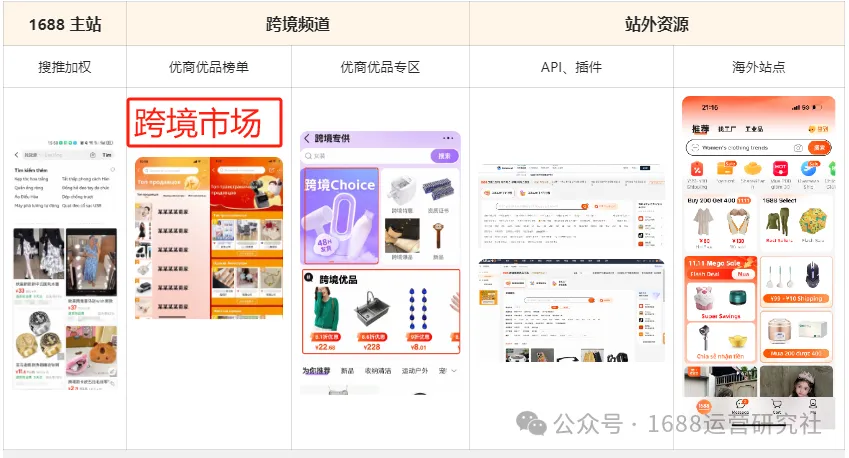Click 1688 主站 header cell

coord(64,24)
